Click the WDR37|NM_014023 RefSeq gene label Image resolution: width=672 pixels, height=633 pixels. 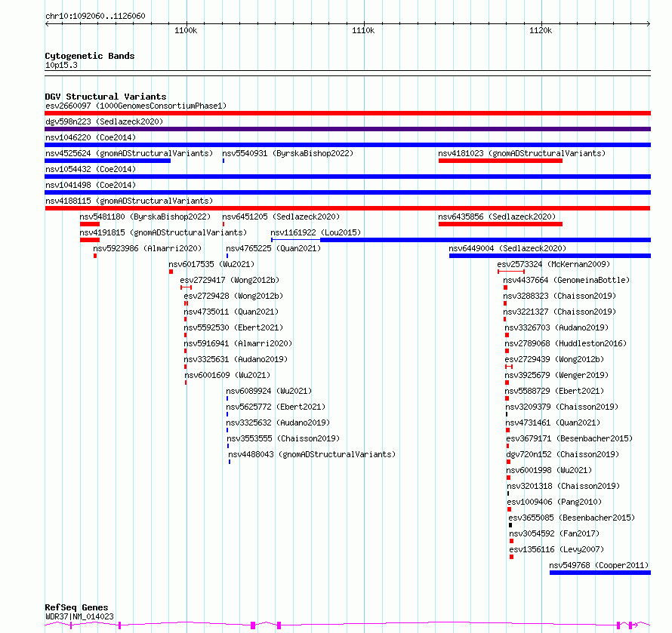79,616
